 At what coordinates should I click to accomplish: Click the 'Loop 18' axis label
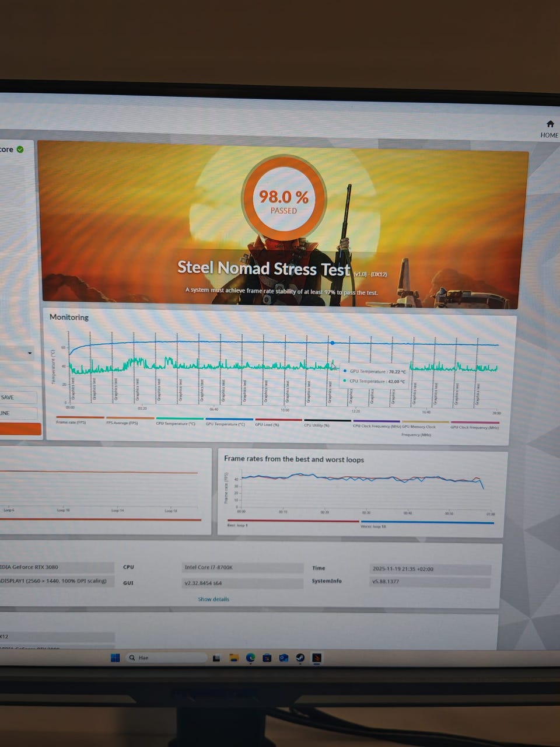click(171, 511)
